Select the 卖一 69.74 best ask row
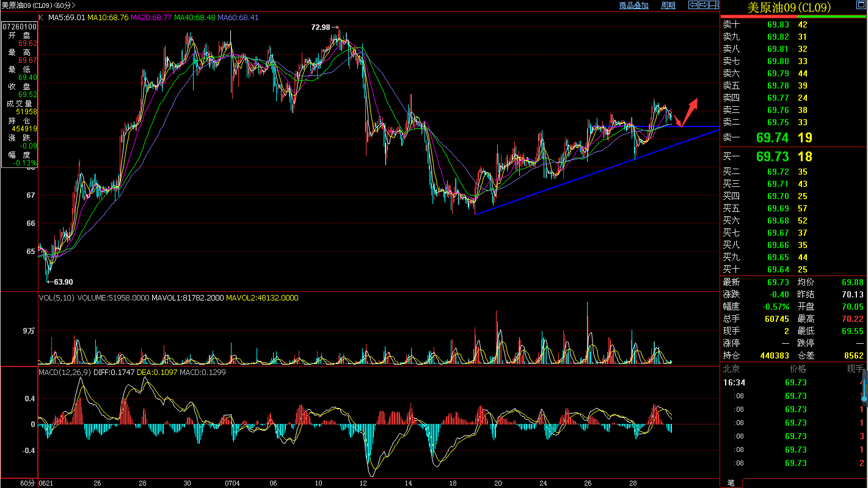 pos(793,137)
